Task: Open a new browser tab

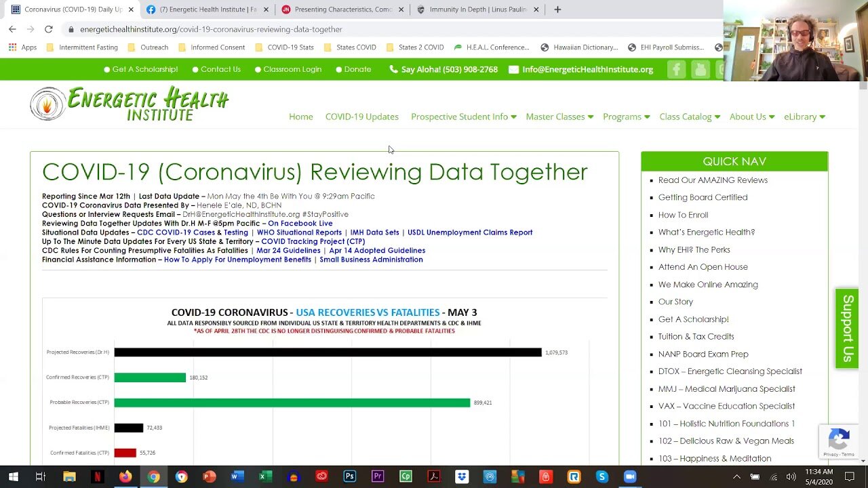Action: [x=557, y=9]
